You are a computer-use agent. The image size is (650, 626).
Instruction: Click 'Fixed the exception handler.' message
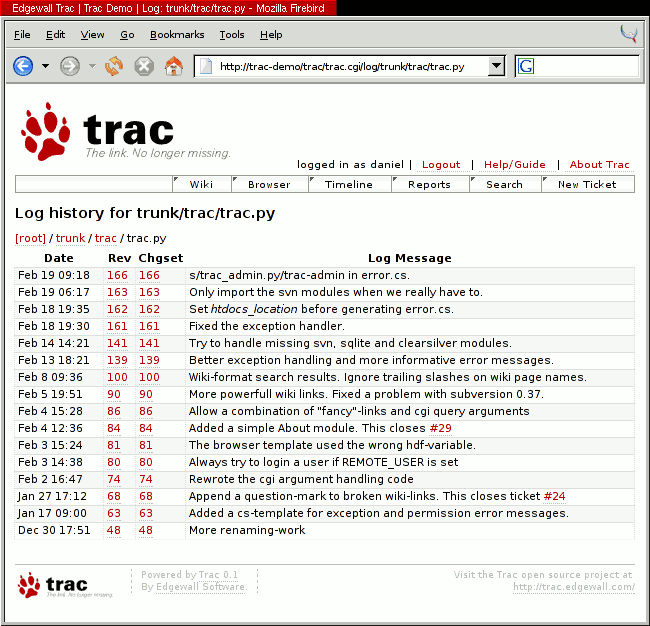267,326
